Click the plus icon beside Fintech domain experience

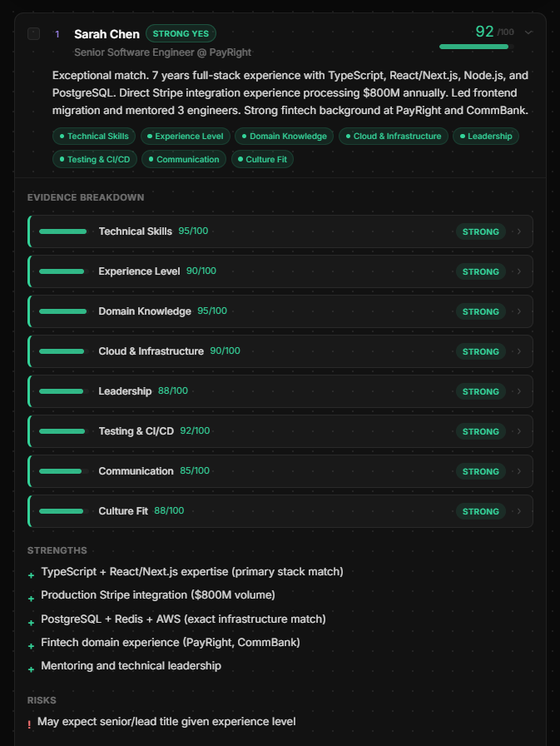(x=32, y=646)
